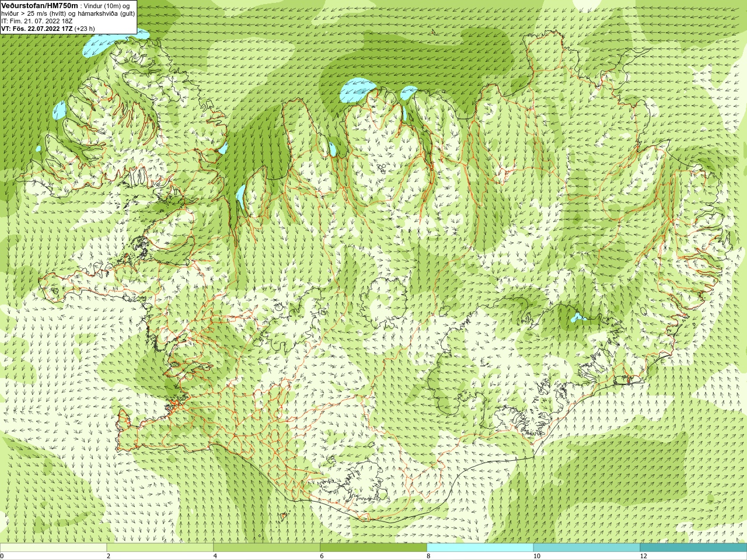Click the "Vindur (10m) og" caption text
Screen dimensions: 747x560
click(x=107, y=6)
